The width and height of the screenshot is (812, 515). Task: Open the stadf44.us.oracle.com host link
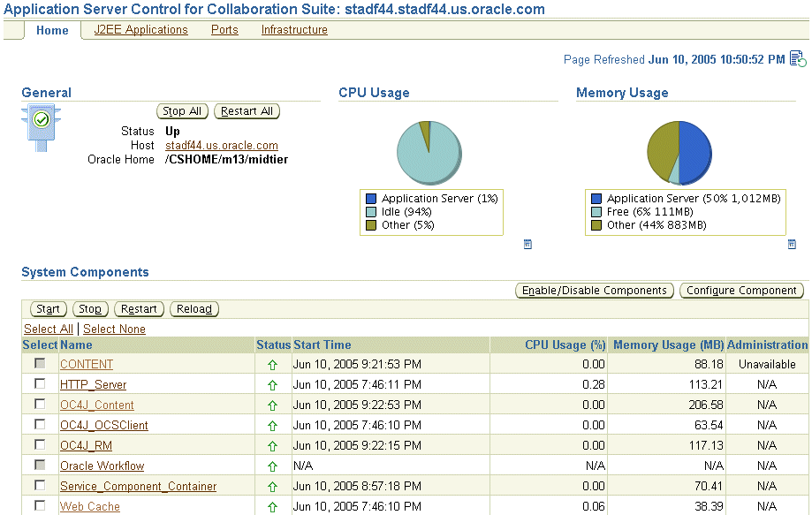click(222, 146)
